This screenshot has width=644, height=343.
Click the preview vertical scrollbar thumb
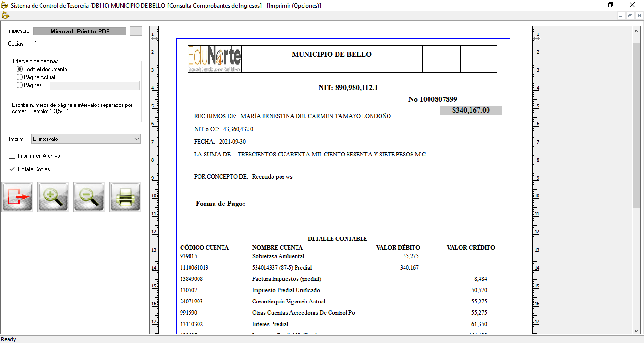(x=636, y=125)
